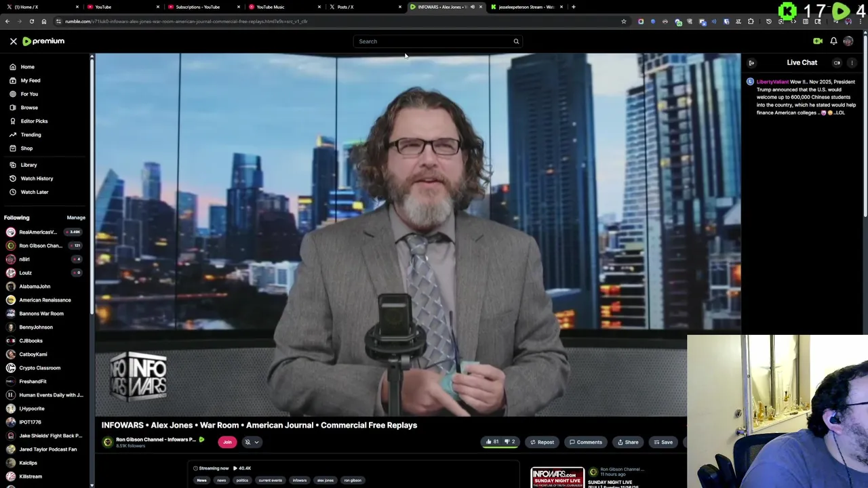Screen dimensions: 868x488
Task: Collapse the Live Chat panel icon
Action: (751, 63)
